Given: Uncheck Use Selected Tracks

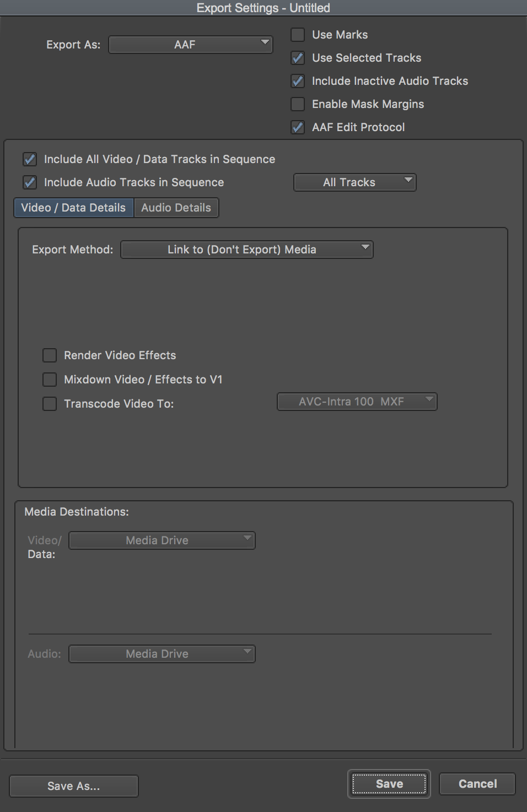Looking at the screenshot, I should coord(298,58).
